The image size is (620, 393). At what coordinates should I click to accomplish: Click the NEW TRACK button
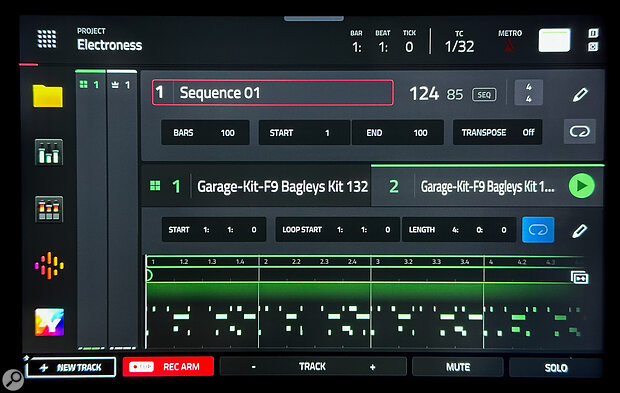coord(71,367)
